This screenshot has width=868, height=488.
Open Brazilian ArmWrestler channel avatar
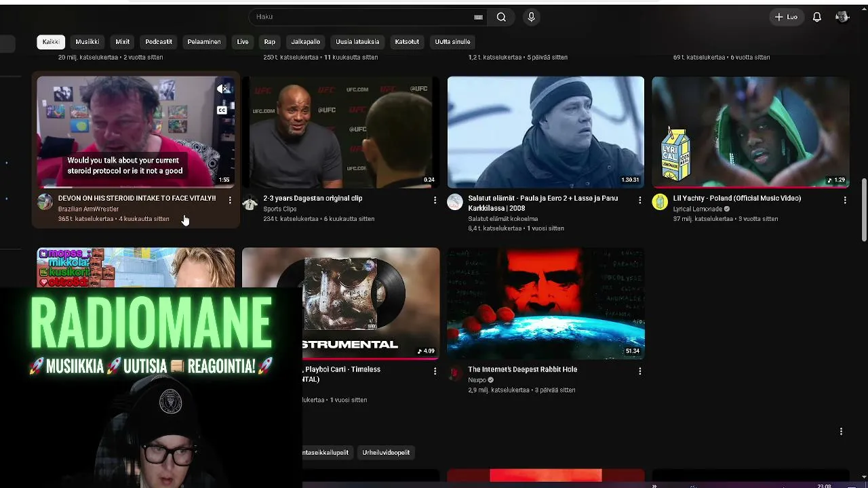[45, 202]
